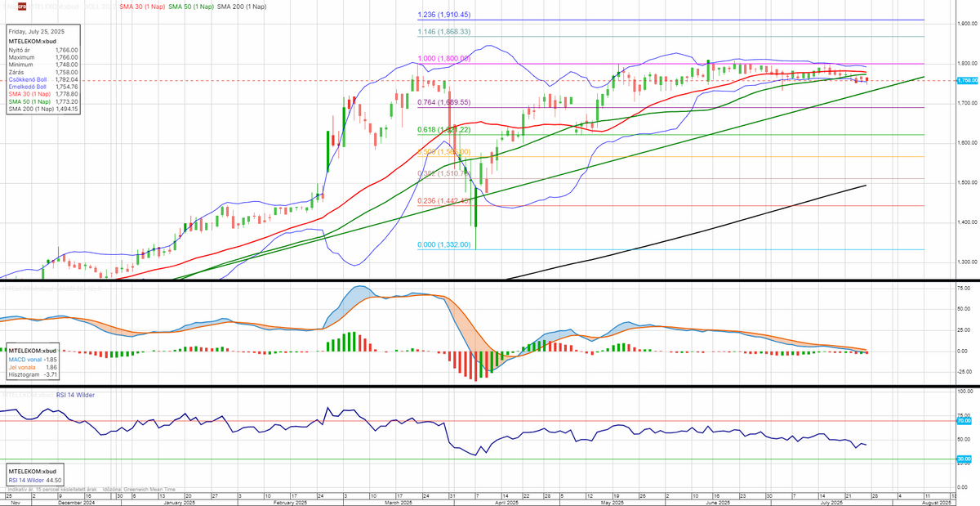Click the Nyitó ár row in info box
This screenshot has height=506, width=980.
pyautogui.click(x=43, y=50)
